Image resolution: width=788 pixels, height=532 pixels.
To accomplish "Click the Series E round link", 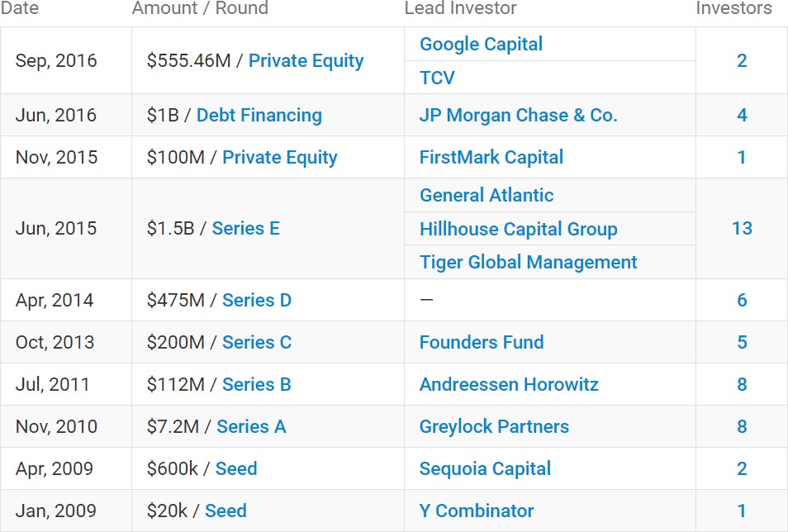I will [x=246, y=229].
